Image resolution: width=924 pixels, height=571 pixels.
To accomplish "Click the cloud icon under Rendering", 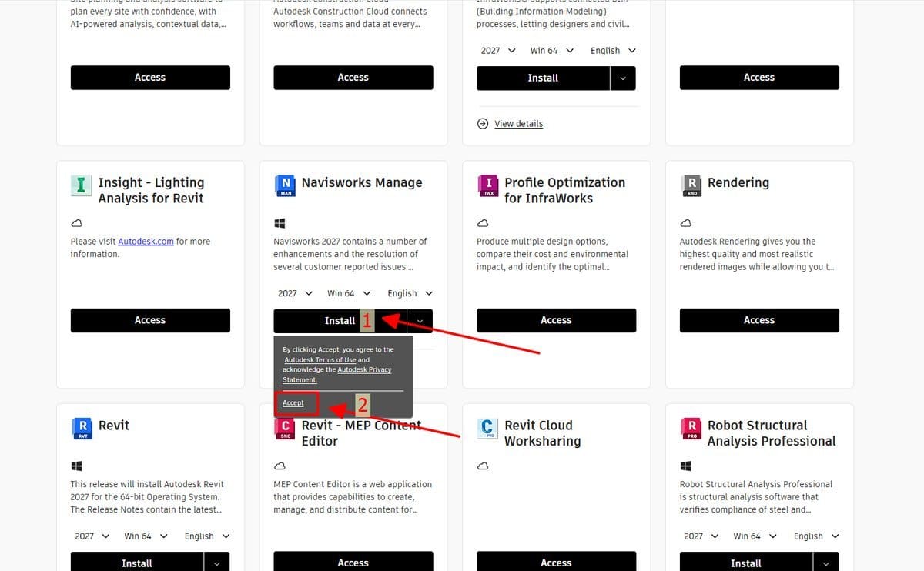I will coord(686,223).
